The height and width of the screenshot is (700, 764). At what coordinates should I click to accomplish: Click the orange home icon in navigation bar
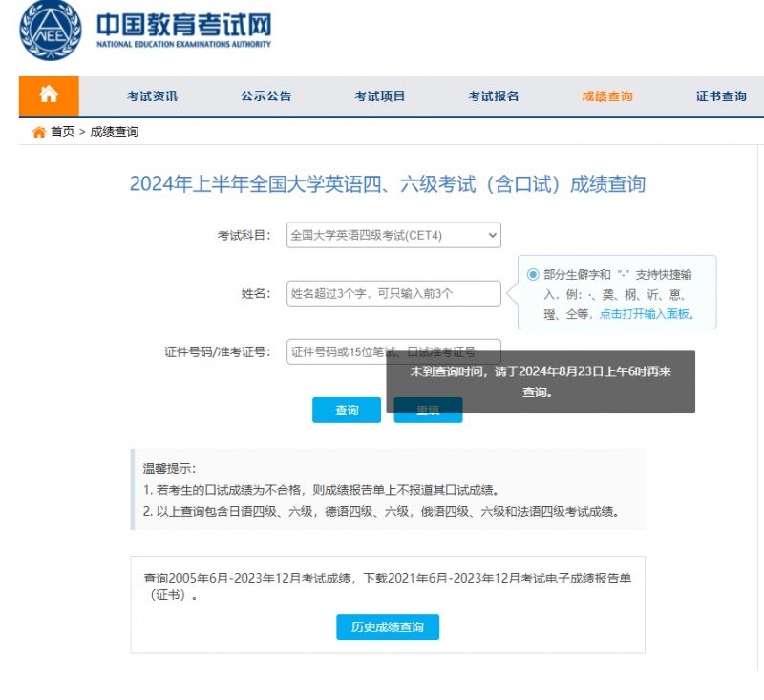pos(49,95)
